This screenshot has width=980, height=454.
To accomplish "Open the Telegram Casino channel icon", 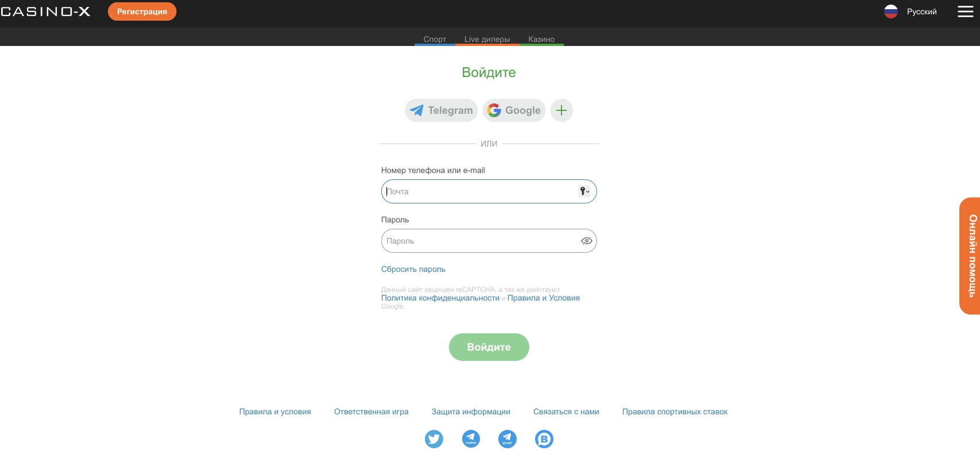I will point(471,439).
